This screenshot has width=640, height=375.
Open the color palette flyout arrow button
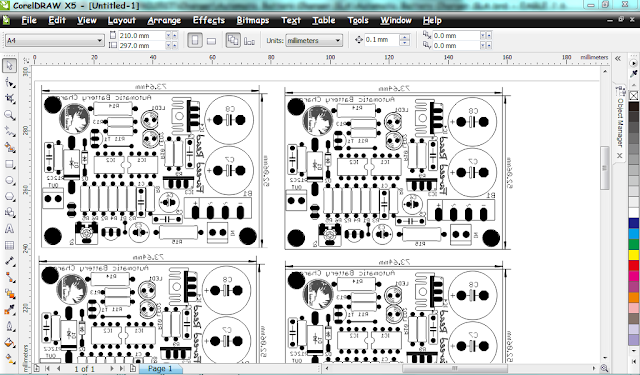coord(633,63)
